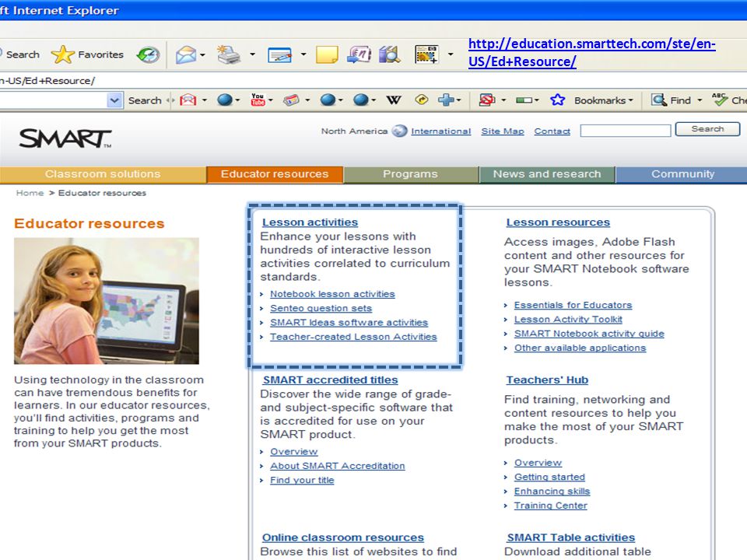Open SMART Notebook activity guide link
This screenshot has width=747, height=560.
point(589,334)
